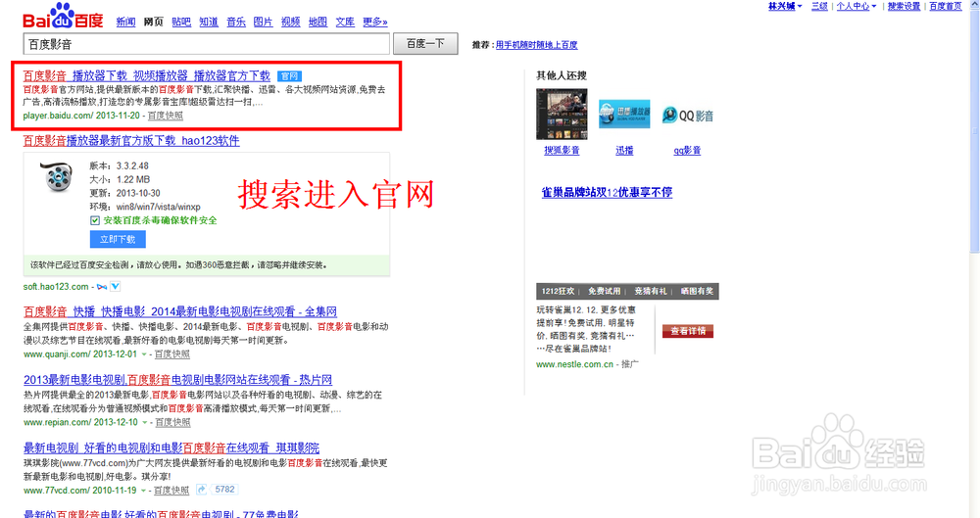The height and width of the screenshot is (518, 980).
Task: Click the 迅播 player thumbnail
Action: click(624, 114)
